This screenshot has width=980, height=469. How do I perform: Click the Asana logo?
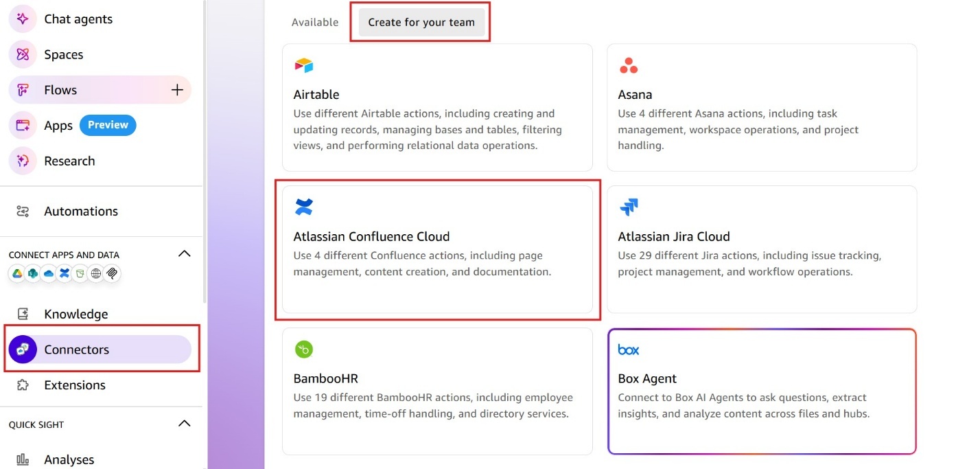tap(629, 65)
